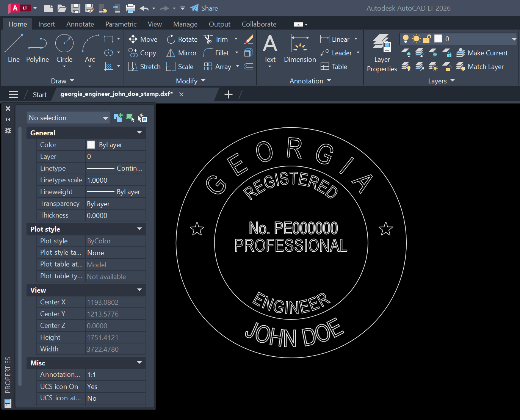Click the Stretch tool
The width and height of the screenshot is (520, 420).
[x=144, y=67]
